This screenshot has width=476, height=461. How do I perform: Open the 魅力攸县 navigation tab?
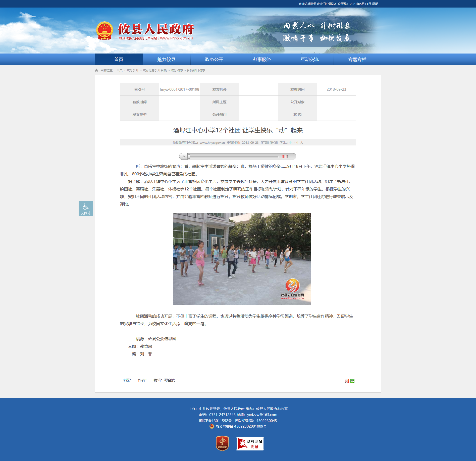166,59
